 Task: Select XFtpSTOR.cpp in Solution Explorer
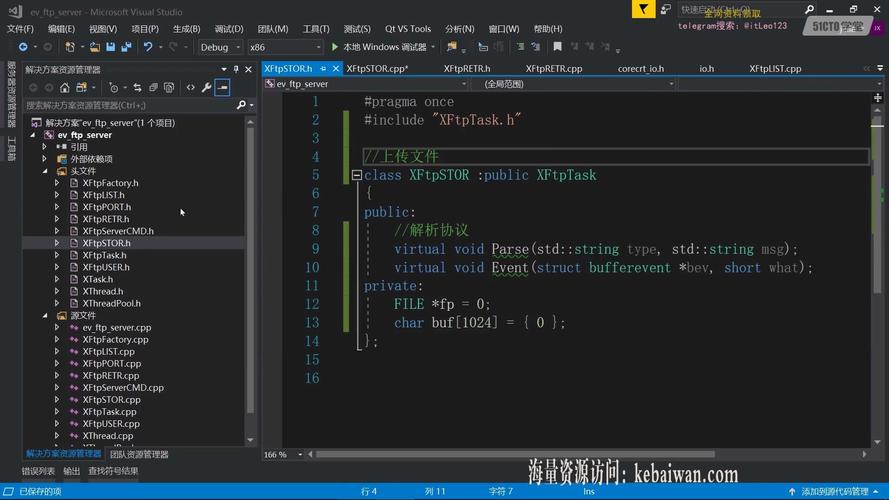(x=111, y=400)
